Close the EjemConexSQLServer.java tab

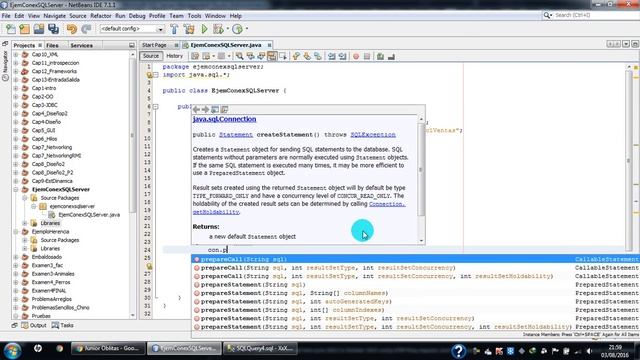tap(269, 45)
